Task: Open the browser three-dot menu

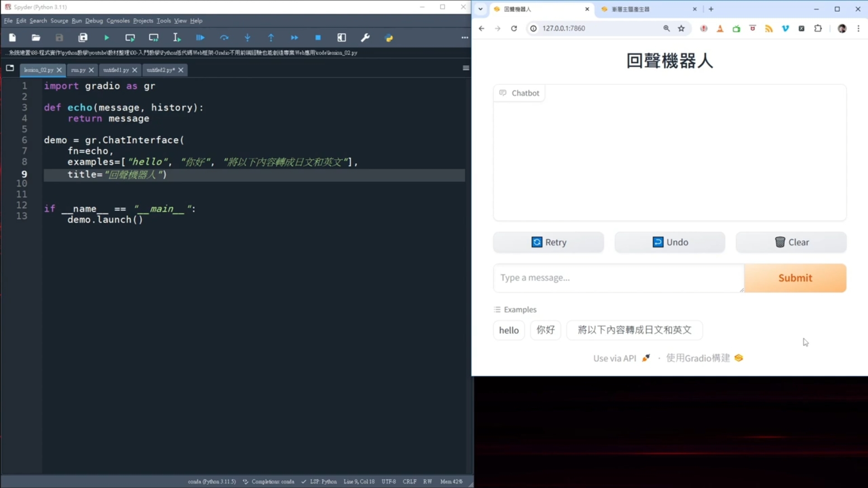Action: tap(859, 28)
